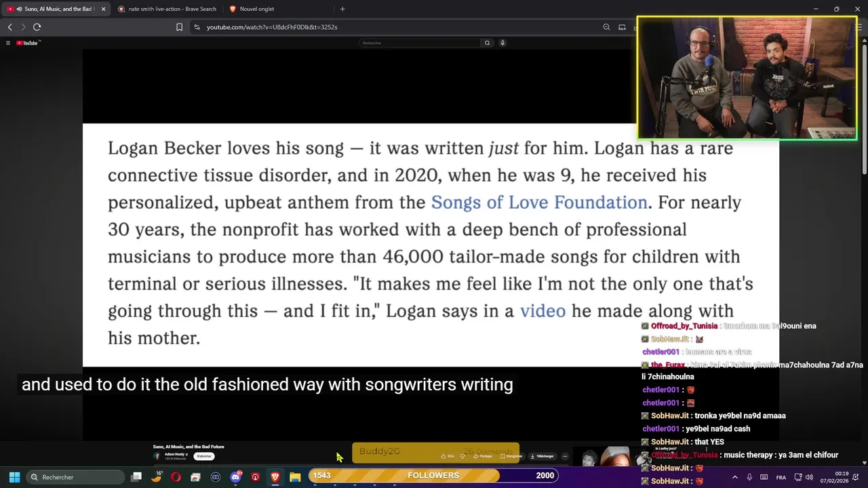
Task: Open the Songs of Love Foundation link
Action: (539, 202)
